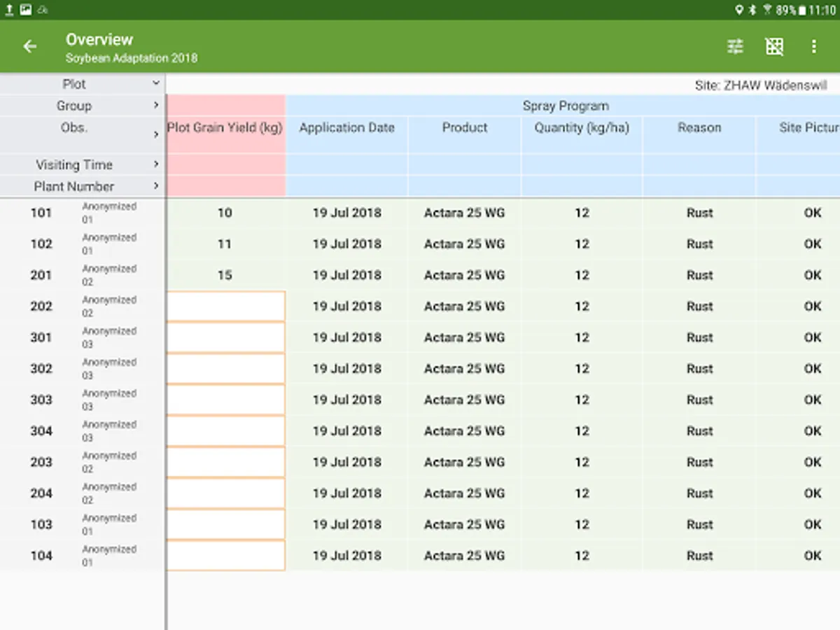Collapse the Plot header row

click(155, 83)
